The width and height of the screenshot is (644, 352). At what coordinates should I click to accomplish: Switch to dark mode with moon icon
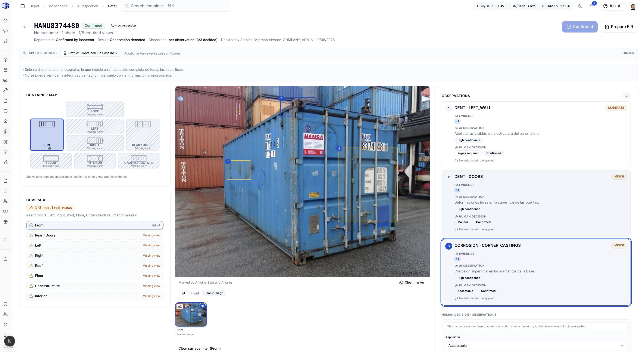(580, 6)
